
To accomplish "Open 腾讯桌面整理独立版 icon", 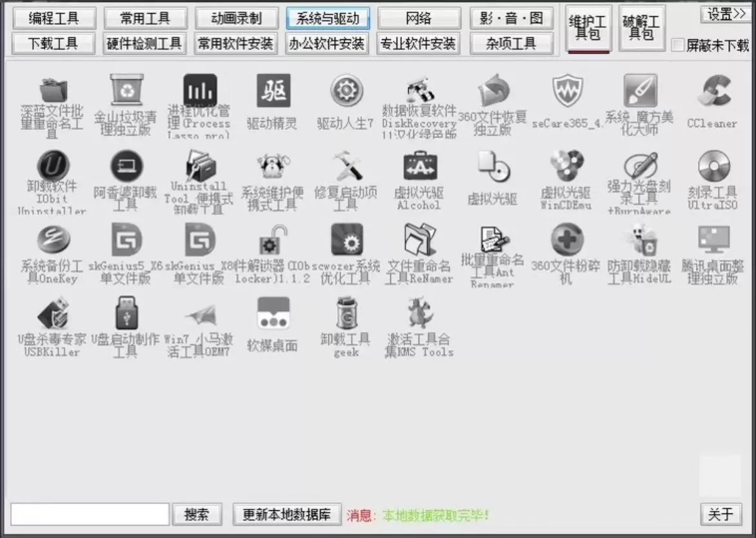I will (x=713, y=241).
